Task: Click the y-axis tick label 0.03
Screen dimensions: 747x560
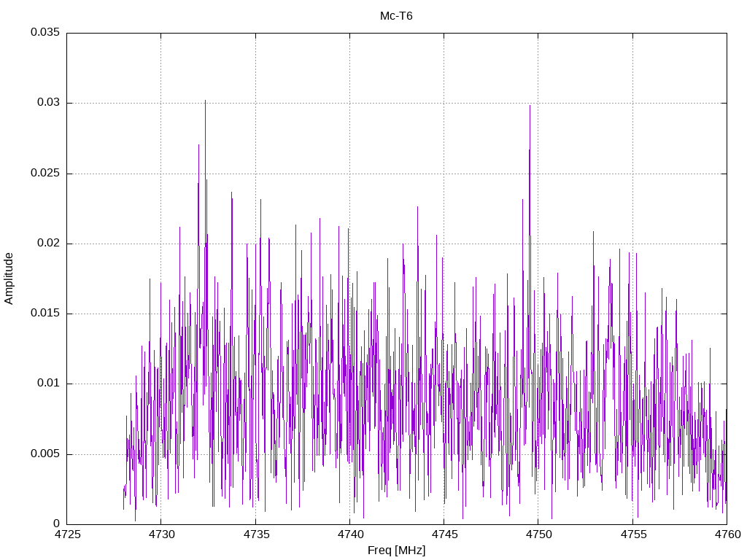Action: pyautogui.click(x=49, y=102)
